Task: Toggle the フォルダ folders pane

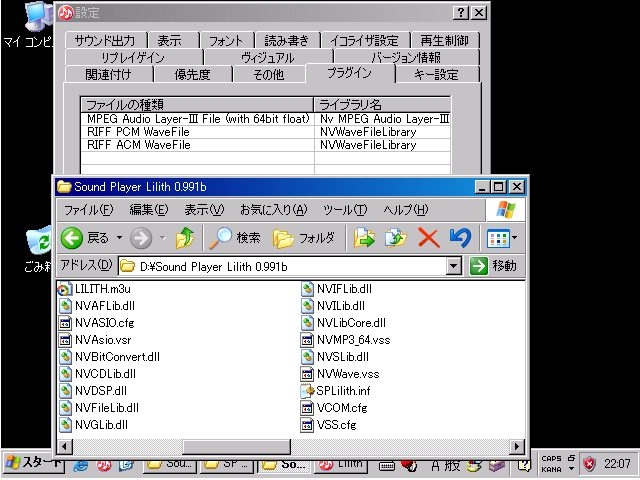Action: [304, 238]
